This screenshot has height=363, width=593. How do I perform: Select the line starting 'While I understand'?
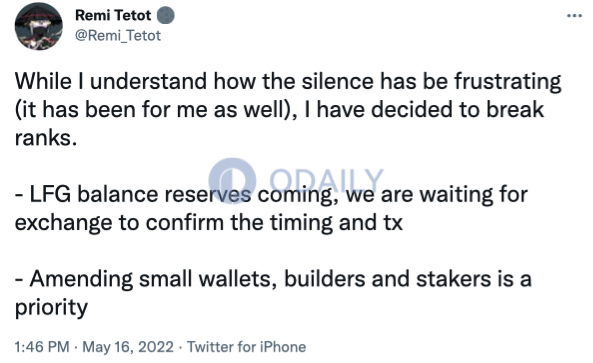288,81
